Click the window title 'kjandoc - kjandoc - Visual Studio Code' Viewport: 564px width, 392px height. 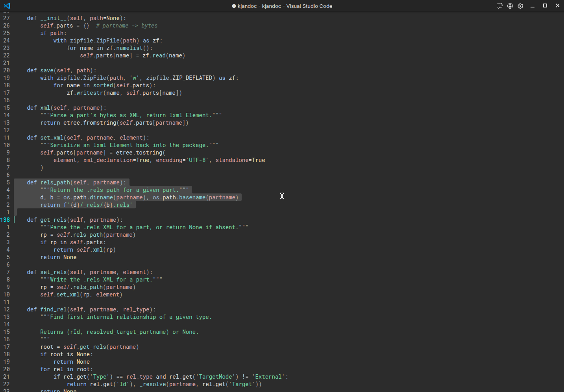point(285,6)
